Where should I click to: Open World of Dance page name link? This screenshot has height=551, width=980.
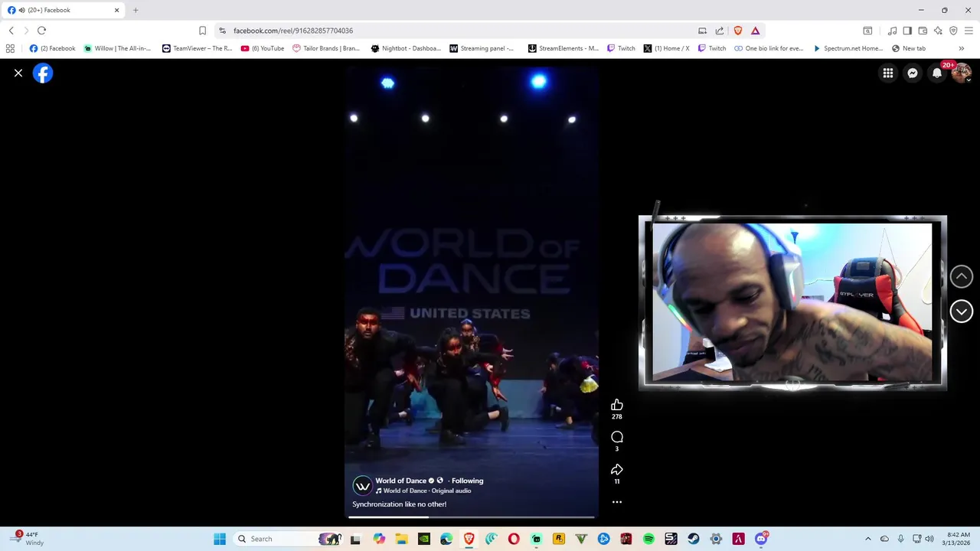click(x=400, y=481)
